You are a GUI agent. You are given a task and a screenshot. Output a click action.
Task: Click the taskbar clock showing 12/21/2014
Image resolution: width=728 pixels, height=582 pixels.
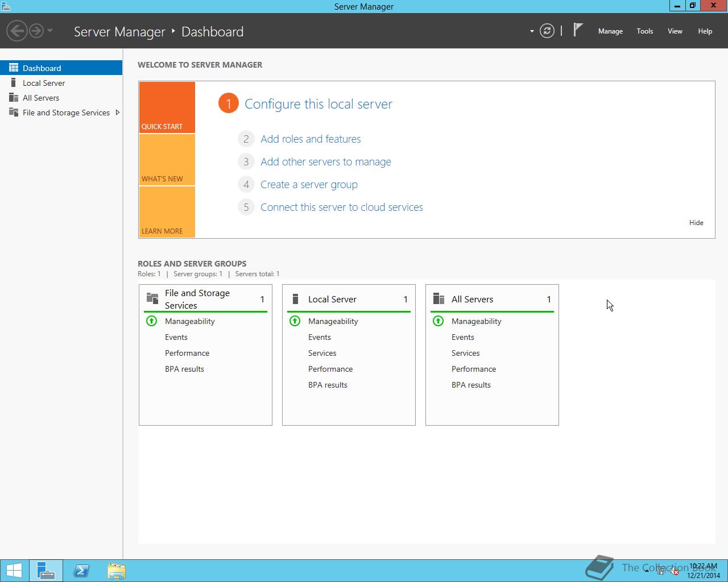pos(704,571)
